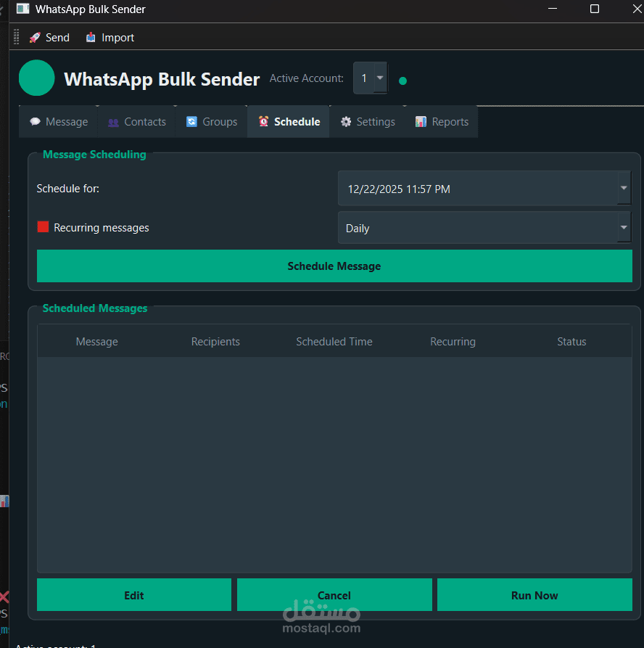
Task: Click the Import toolbar button label
Action: point(117,38)
